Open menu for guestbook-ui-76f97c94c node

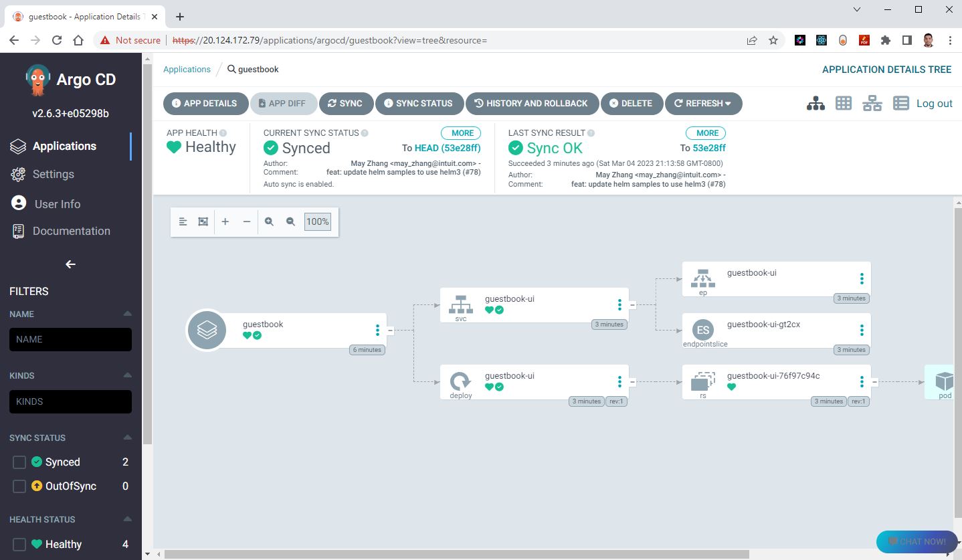pyautogui.click(x=862, y=381)
